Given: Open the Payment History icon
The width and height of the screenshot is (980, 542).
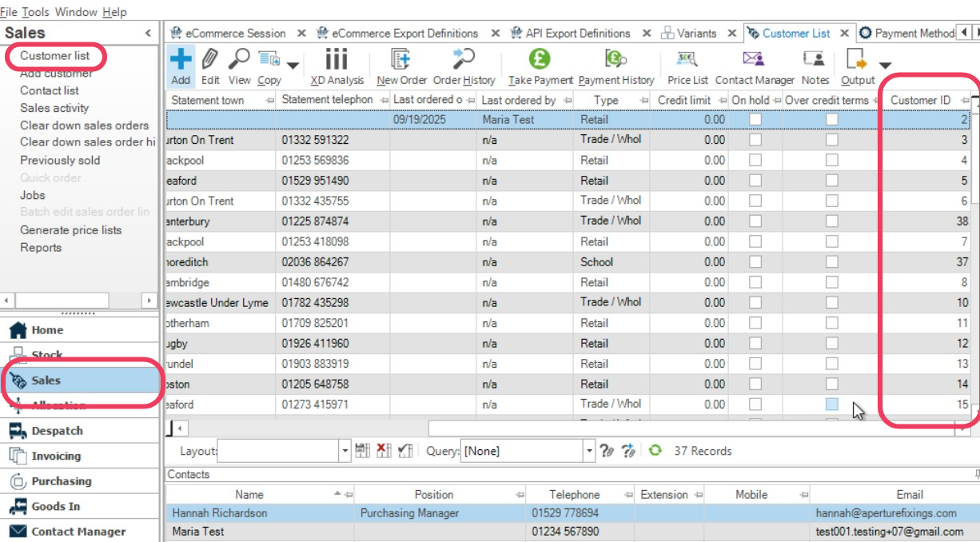Looking at the screenshot, I should point(615,59).
